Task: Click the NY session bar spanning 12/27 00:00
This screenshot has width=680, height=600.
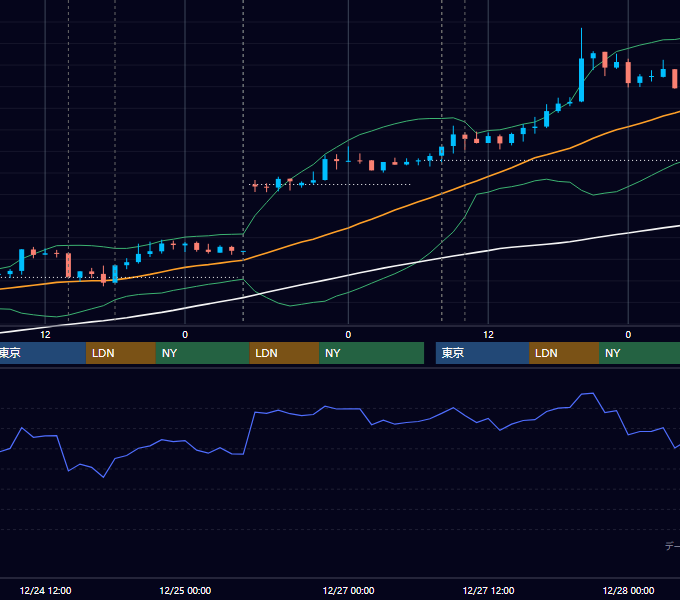Action: pyautogui.click(x=371, y=353)
